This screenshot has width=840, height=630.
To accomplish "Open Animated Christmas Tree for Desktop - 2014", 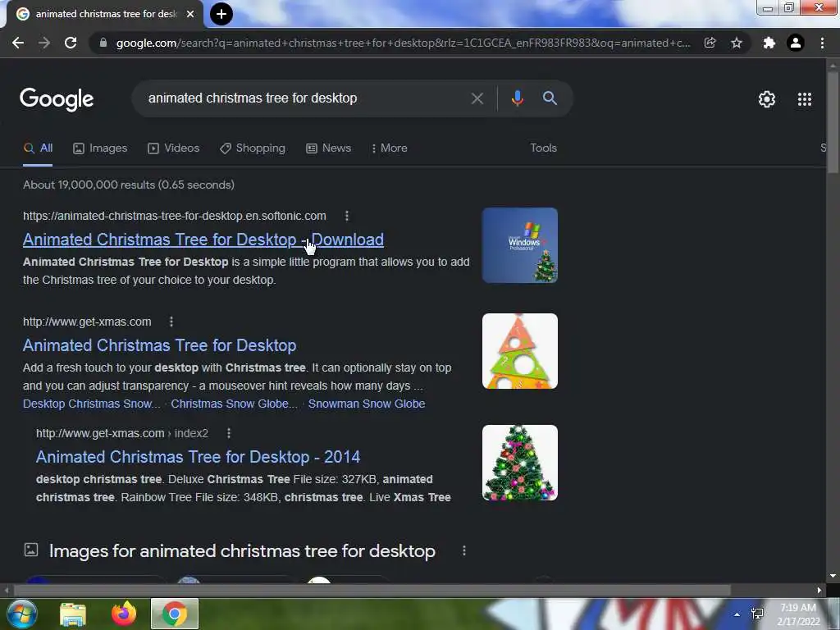I will [x=198, y=457].
